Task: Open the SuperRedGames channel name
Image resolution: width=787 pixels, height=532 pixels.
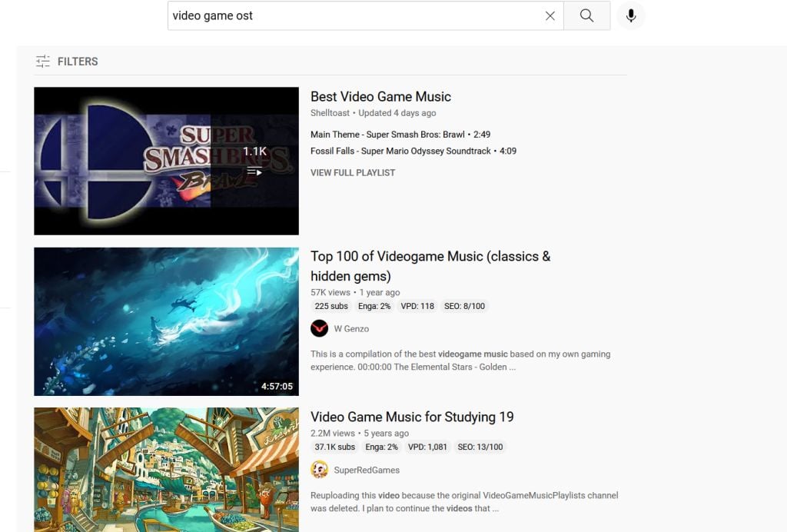Action: (367, 470)
